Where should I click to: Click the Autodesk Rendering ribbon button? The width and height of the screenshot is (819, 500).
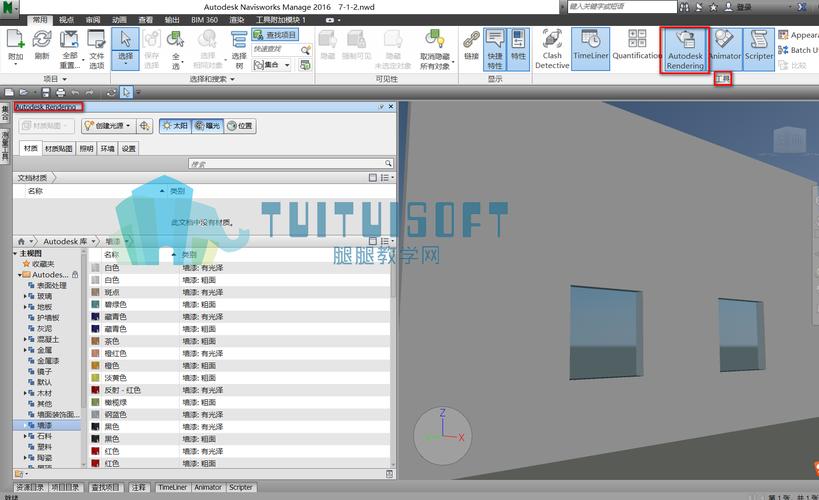pyautogui.click(x=685, y=48)
